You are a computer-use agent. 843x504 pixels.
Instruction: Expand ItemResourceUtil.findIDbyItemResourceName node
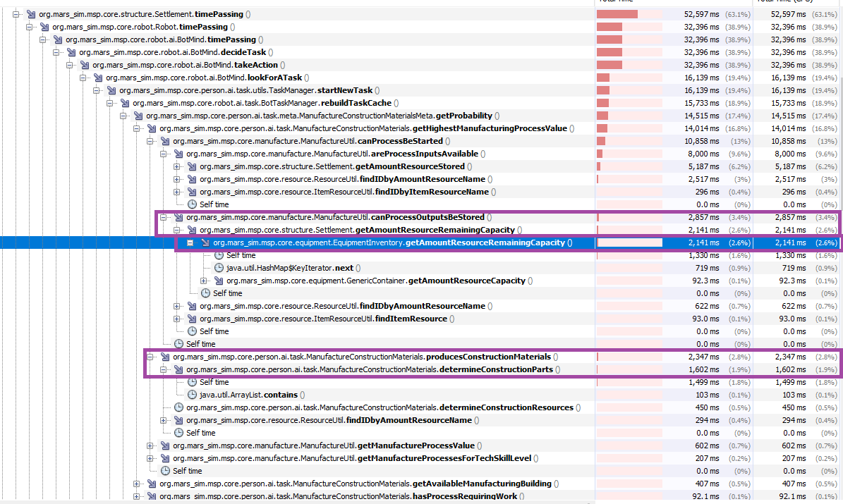pos(177,192)
